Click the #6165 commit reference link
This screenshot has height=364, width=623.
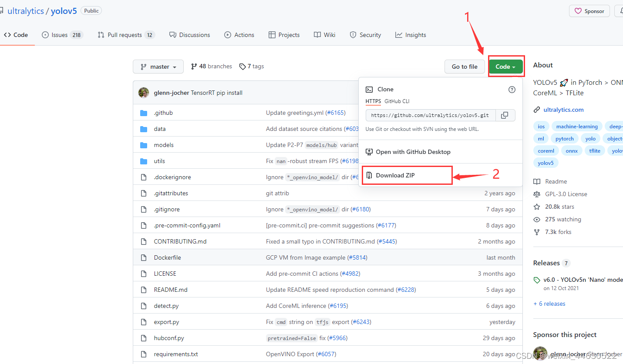point(335,113)
